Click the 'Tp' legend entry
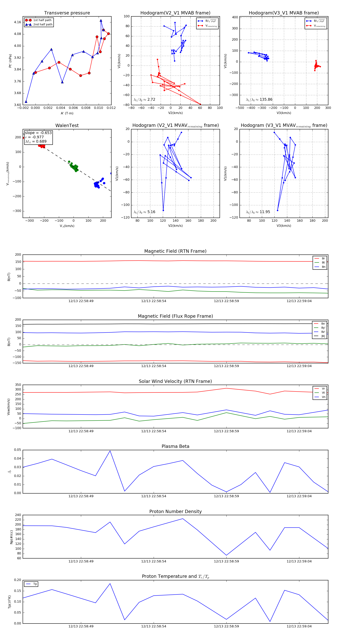 31,584
